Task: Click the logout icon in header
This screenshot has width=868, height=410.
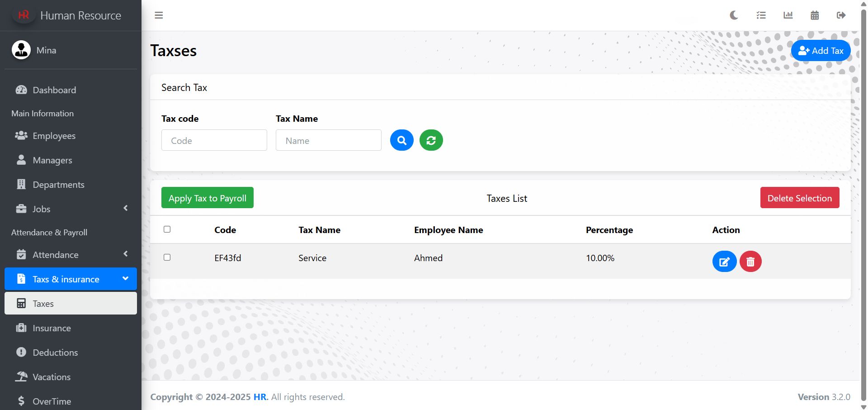Action: [841, 15]
